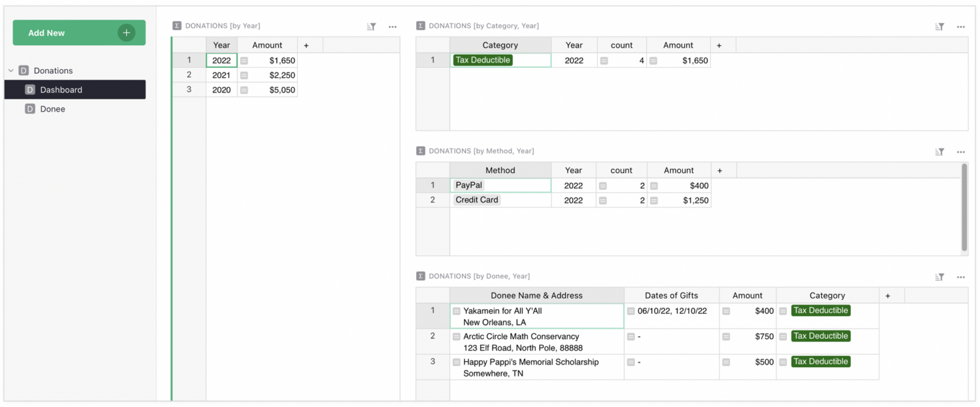Select the Dates of Gifts column header
This screenshot has width=980, height=407.
coord(672,295)
